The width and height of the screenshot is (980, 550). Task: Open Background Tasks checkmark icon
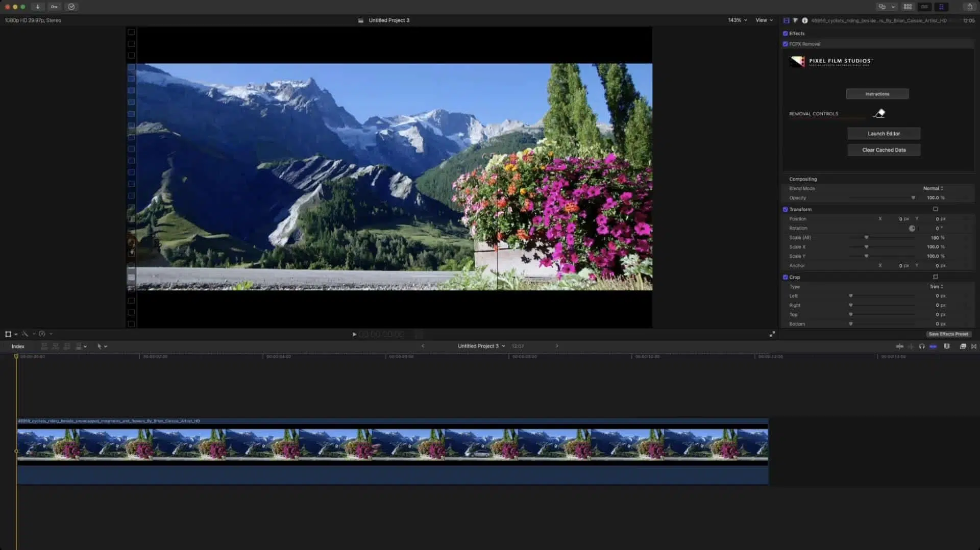coord(71,7)
